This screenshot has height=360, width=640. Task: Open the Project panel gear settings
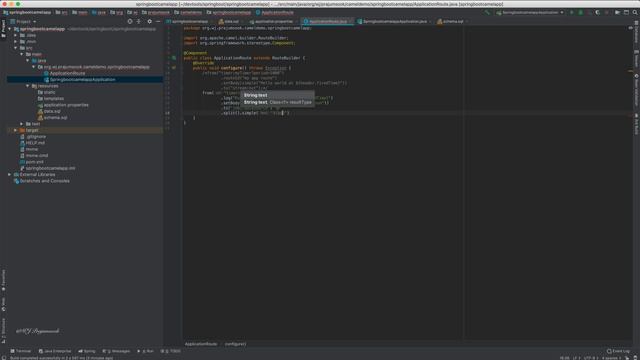pos(149,21)
